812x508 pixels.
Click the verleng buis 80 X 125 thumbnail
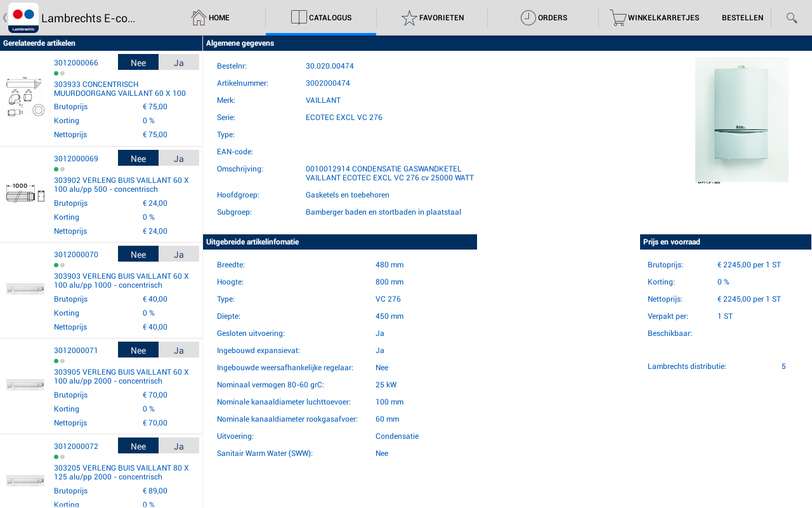point(25,481)
